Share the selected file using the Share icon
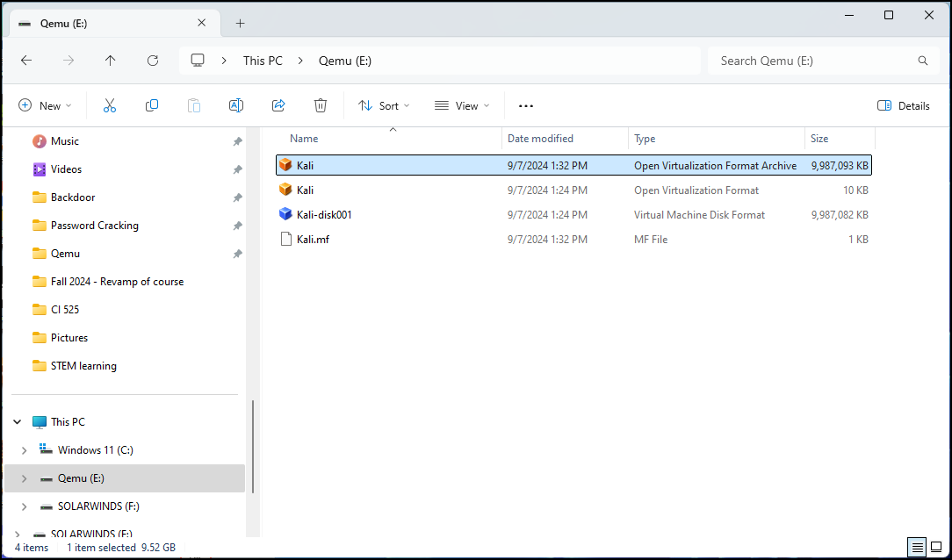The height and width of the screenshot is (560, 952). pos(278,105)
